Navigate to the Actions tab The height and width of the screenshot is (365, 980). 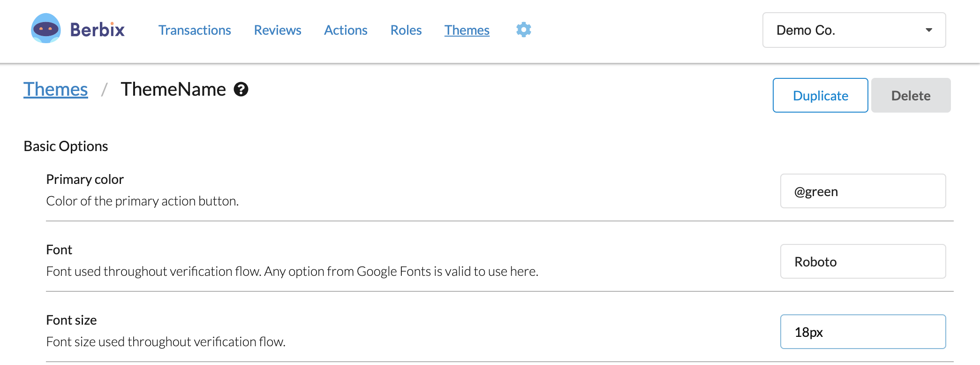(x=346, y=30)
